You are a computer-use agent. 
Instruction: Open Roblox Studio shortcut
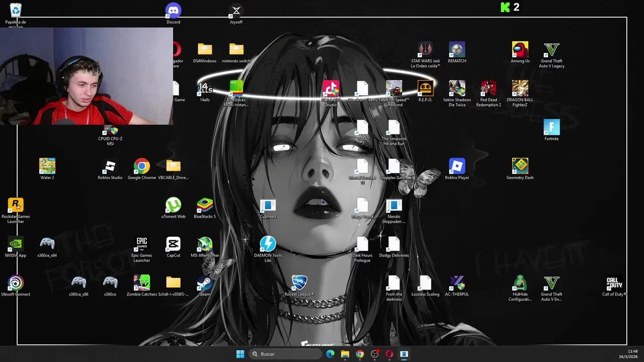click(110, 169)
